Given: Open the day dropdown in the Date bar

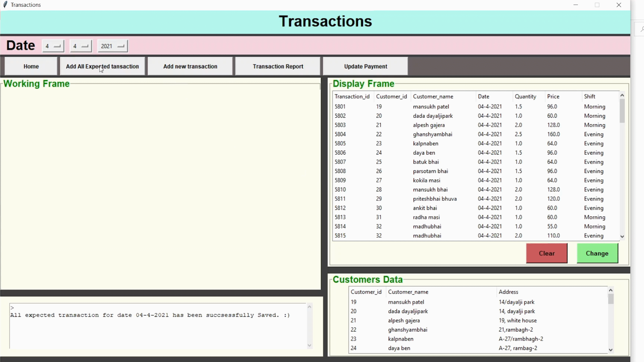Looking at the screenshot, I should point(53,46).
